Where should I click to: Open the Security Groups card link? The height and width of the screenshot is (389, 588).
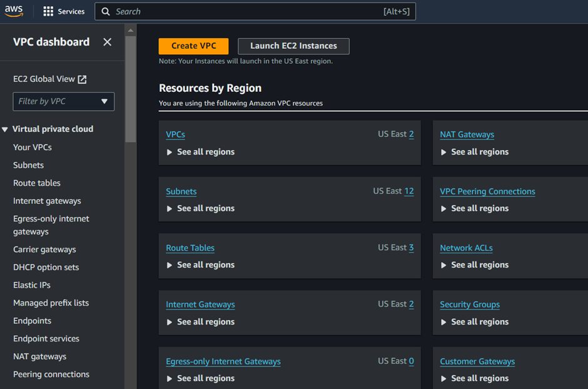(x=470, y=305)
